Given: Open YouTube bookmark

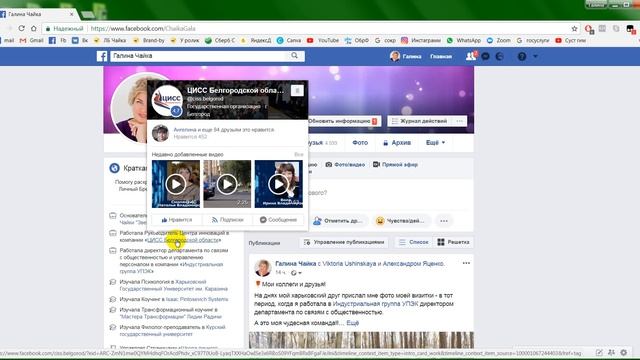Looking at the screenshot, I should pyautogui.click(x=323, y=40).
